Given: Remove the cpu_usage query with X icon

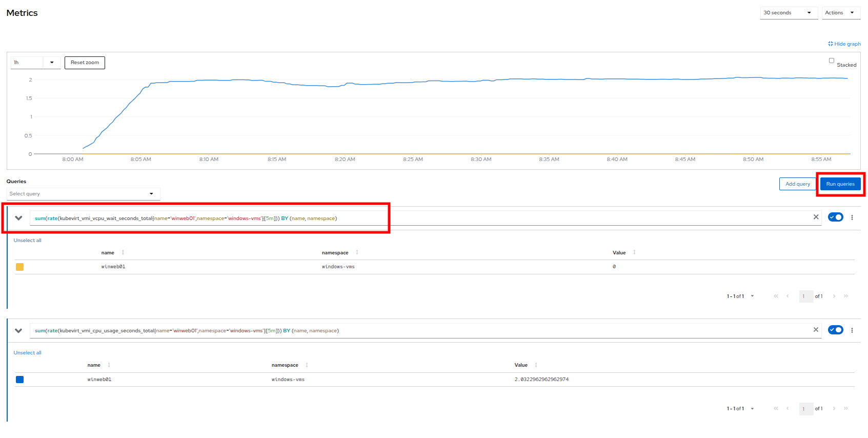Looking at the screenshot, I should pyautogui.click(x=816, y=330).
